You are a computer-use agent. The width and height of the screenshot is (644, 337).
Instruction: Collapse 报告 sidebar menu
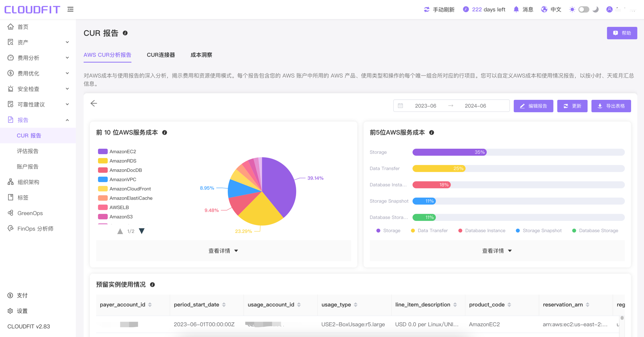[x=38, y=120]
